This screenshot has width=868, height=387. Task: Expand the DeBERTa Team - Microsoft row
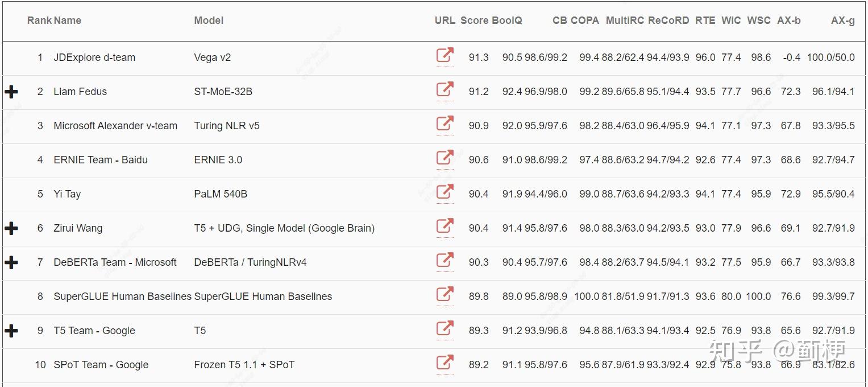[x=11, y=262]
